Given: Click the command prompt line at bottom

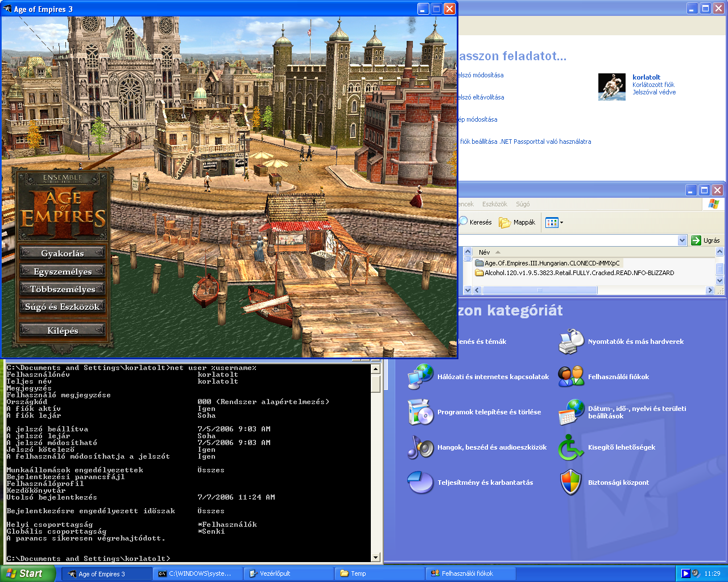Looking at the screenshot, I should pyautogui.click(x=88, y=559).
